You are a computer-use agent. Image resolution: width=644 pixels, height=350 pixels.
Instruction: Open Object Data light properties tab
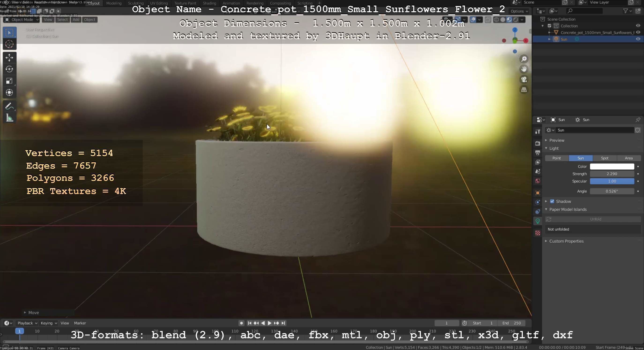pos(538,221)
